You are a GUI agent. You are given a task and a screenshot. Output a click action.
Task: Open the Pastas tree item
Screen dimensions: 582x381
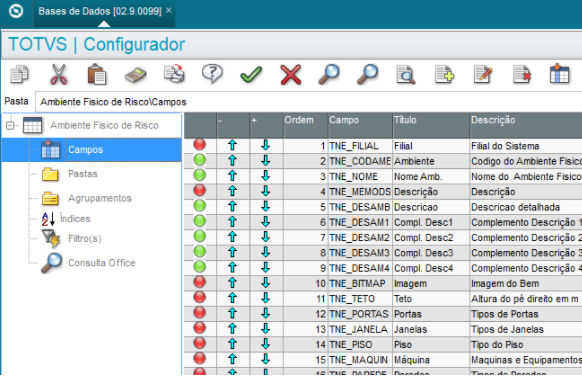point(83,174)
